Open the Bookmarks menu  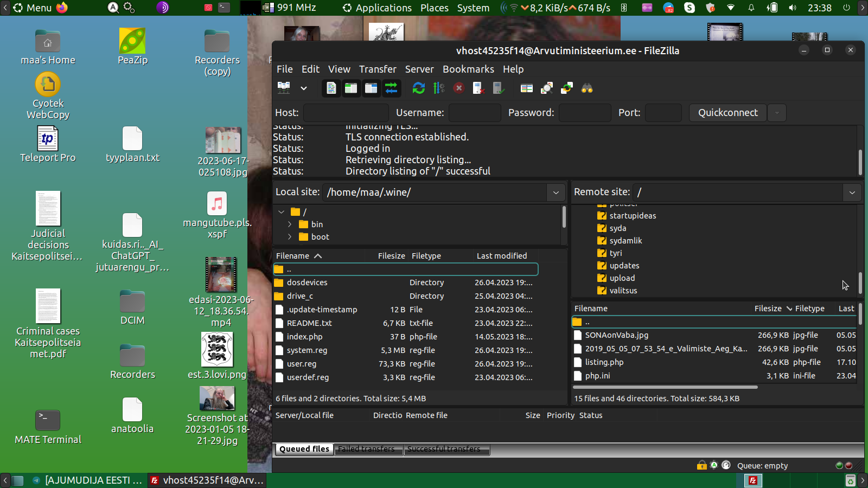click(468, 69)
